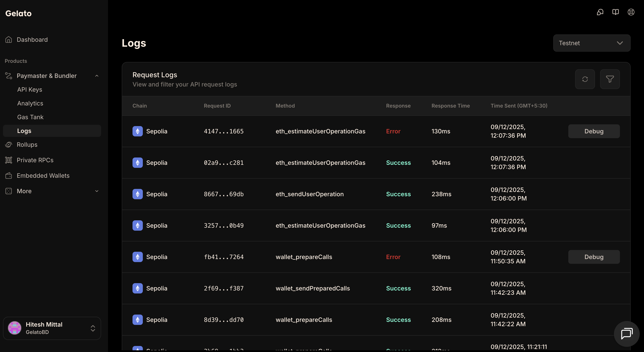This screenshot has width=644, height=352.
Task: Click the Chain column header
Action: [x=140, y=106]
